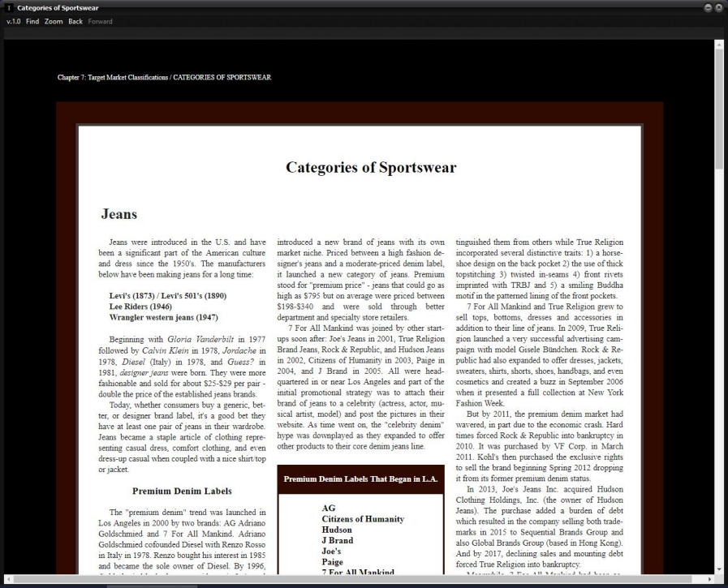Image resolution: width=728 pixels, height=588 pixels.
Task: Click 'Hudson' in the denim labels list
Action: pyautogui.click(x=337, y=530)
